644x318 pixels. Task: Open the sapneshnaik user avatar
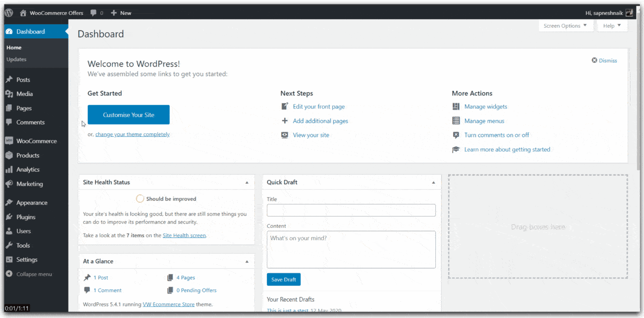[629, 13]
